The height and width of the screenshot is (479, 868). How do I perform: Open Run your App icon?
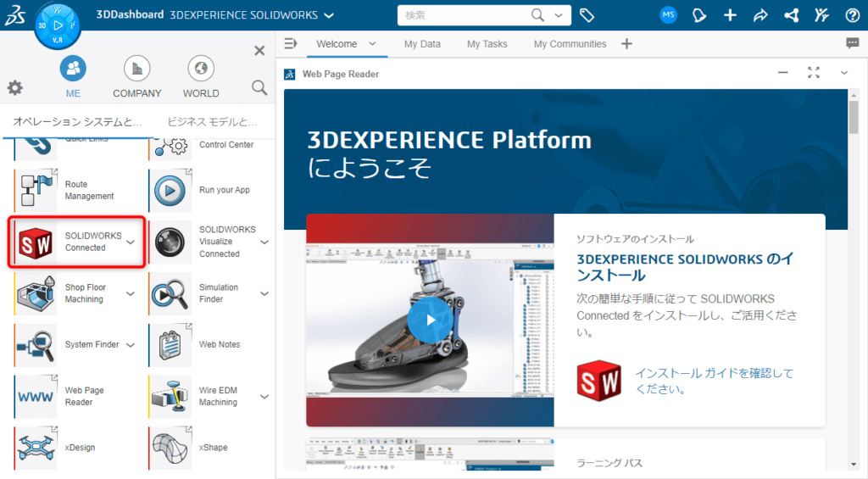tap(170, 190)
